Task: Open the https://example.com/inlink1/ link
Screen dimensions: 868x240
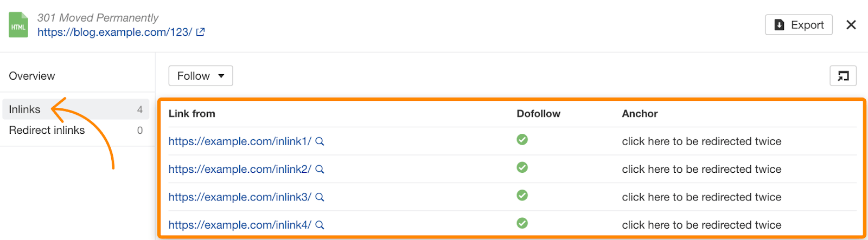Action: (240, 141)
